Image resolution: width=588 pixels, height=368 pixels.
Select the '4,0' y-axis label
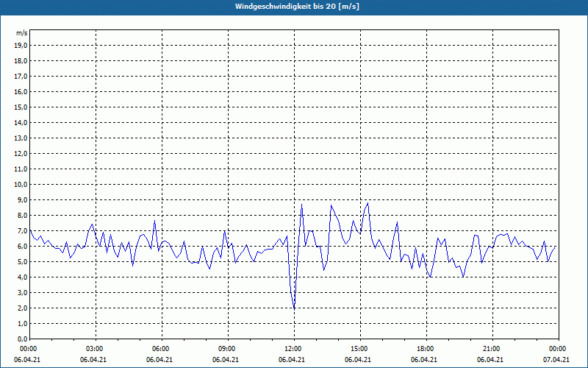click(x=22, y=277)
